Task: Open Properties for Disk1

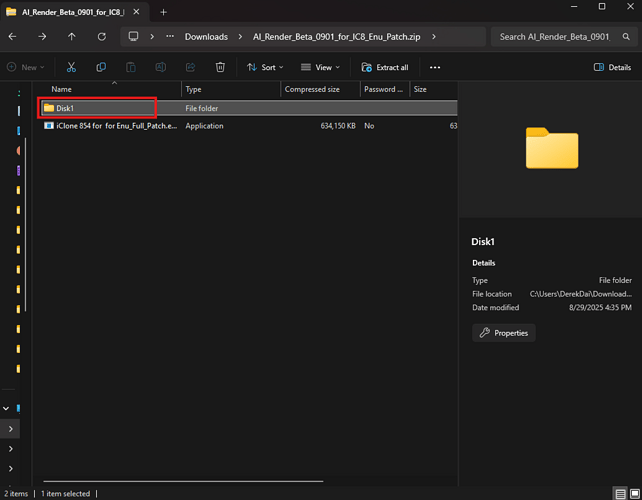Action: (x=504, y=333)
